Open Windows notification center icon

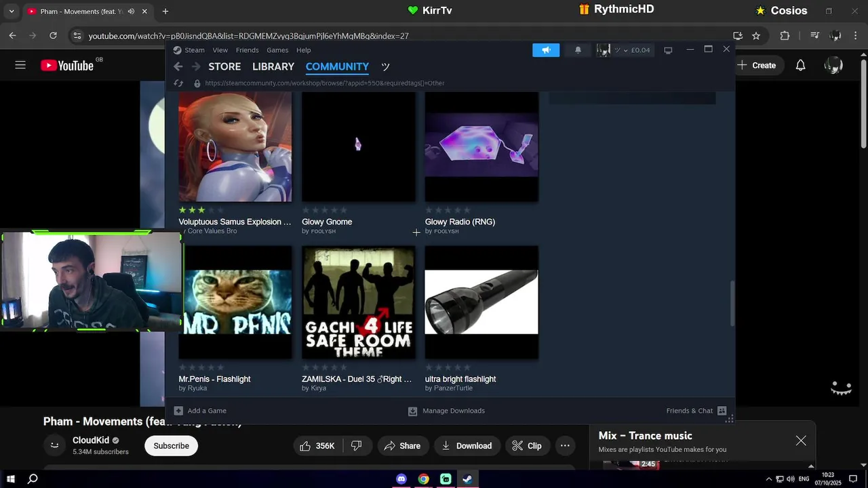(x=853, y=479)
